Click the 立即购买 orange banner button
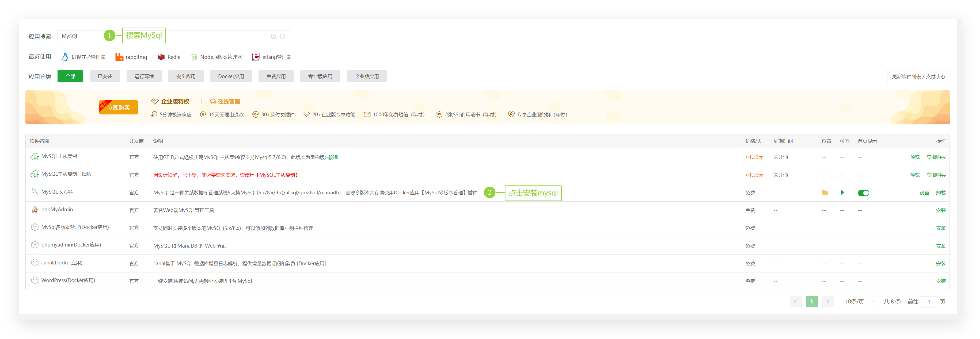980x339 pixels. point(118,107)
